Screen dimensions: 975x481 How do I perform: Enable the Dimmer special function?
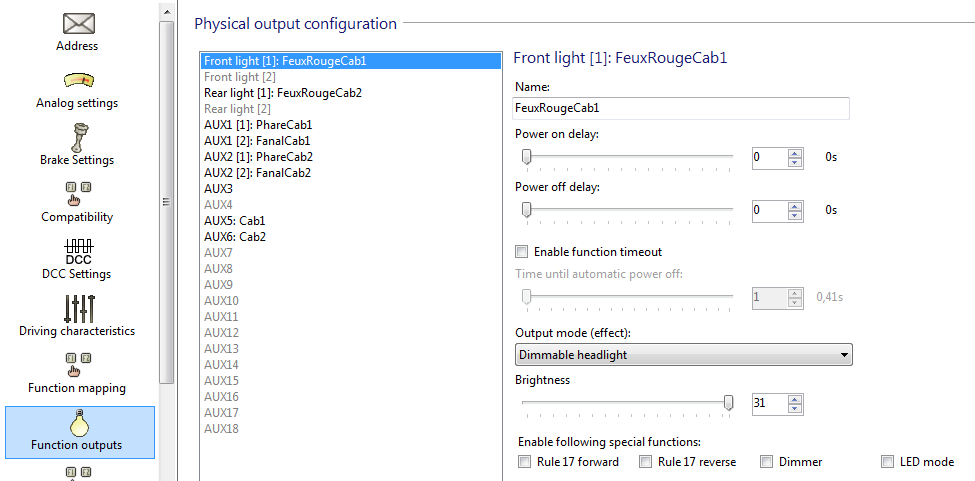(x=766, y=462)
